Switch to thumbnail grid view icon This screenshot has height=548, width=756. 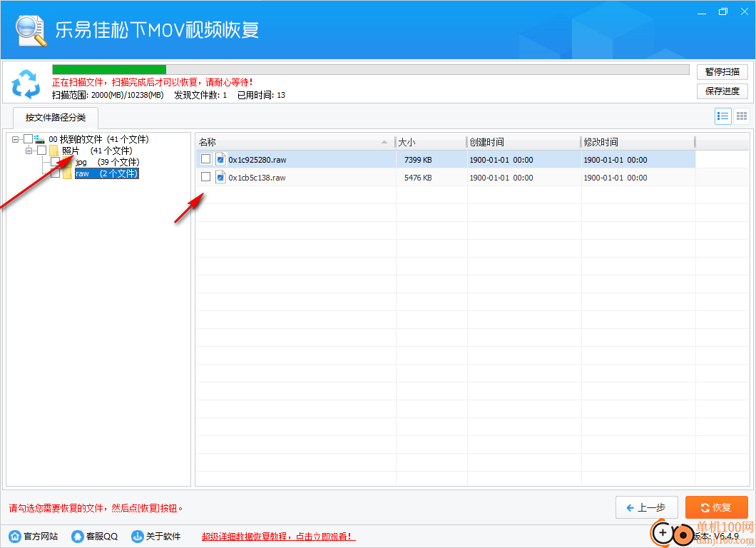click(x=742, y=116)
